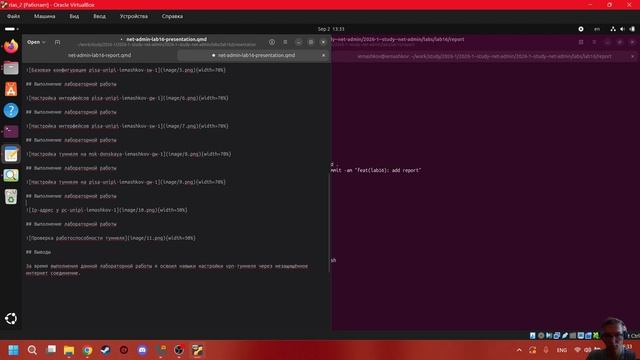Screen dimensions: 640x360
Task: Select the Text Editor dock icon
Action: [11, 154]
